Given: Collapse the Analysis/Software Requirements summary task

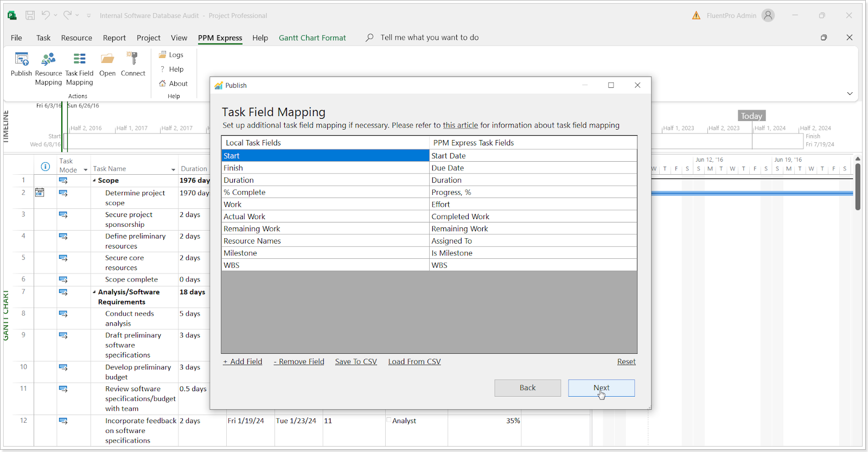Looking at the screenshot, I should pos(94,292).
